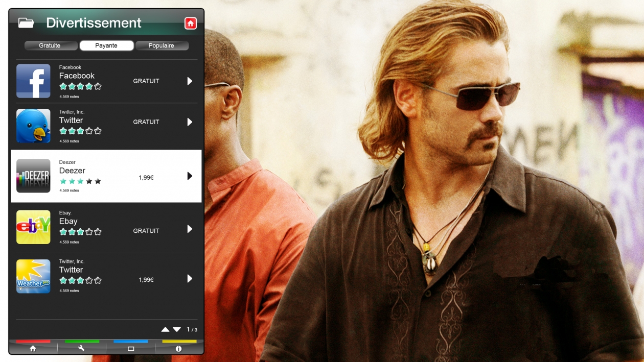The width and height of the screenshot is (644, 362).
Task: Expand the Facebook row arrow
Action: click(190, 81)
